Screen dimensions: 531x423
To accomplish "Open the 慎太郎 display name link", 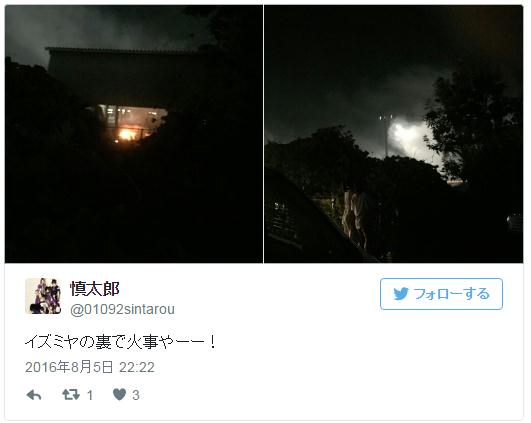I will click(x=95, y=289).
